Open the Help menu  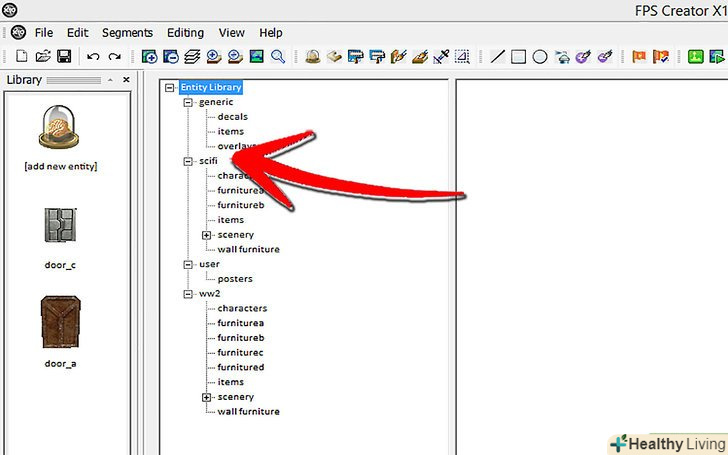271,32
